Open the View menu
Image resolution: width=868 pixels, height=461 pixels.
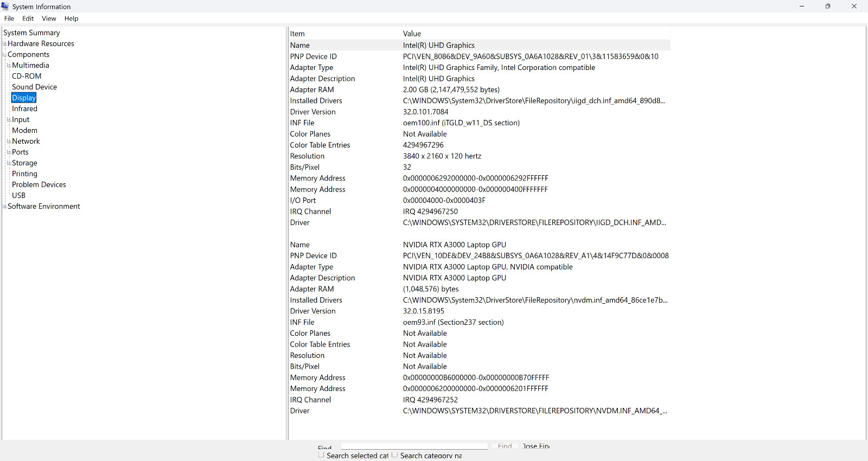click(49, 18)
